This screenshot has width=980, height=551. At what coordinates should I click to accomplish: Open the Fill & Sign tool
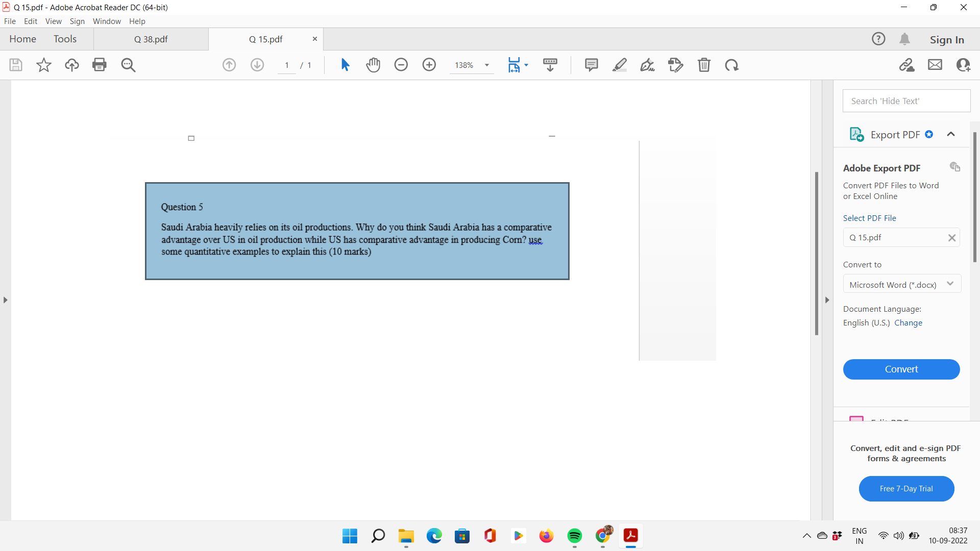(x=647, y=65)
